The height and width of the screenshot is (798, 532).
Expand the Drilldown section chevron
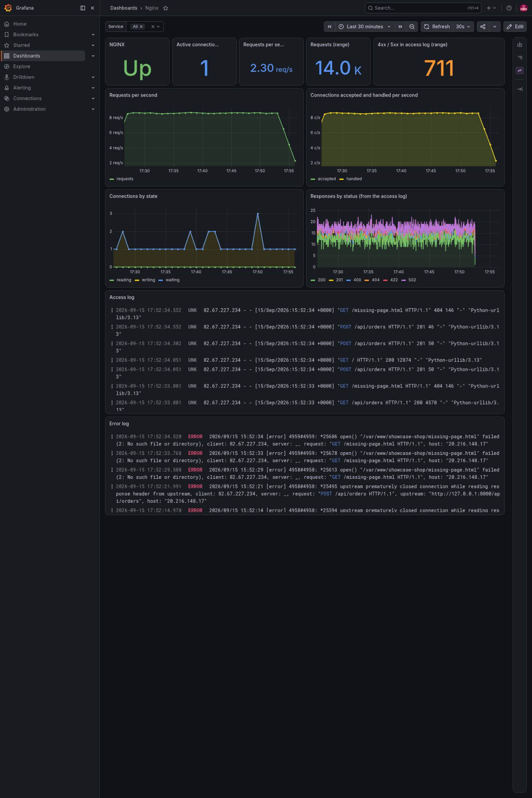click(93, 77)
